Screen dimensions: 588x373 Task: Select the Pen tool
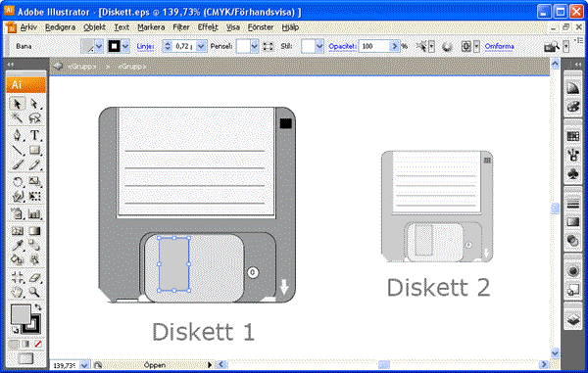(x=18, y=135)
